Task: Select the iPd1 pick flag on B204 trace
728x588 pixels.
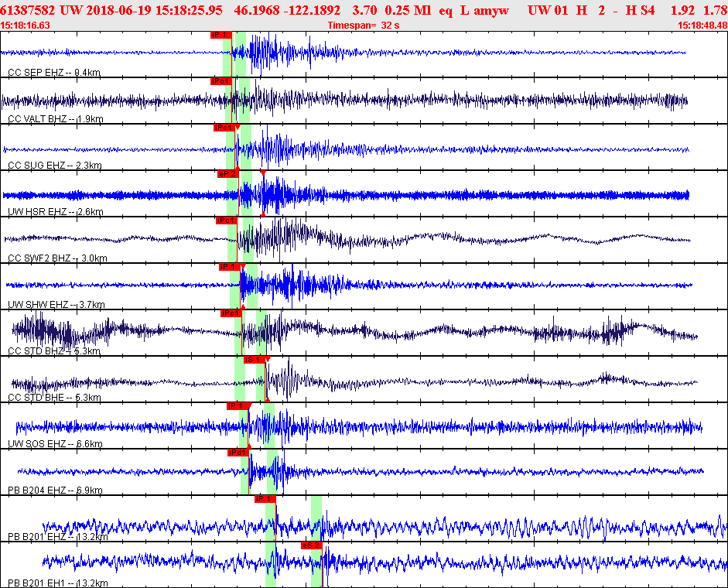Action: 237,453
